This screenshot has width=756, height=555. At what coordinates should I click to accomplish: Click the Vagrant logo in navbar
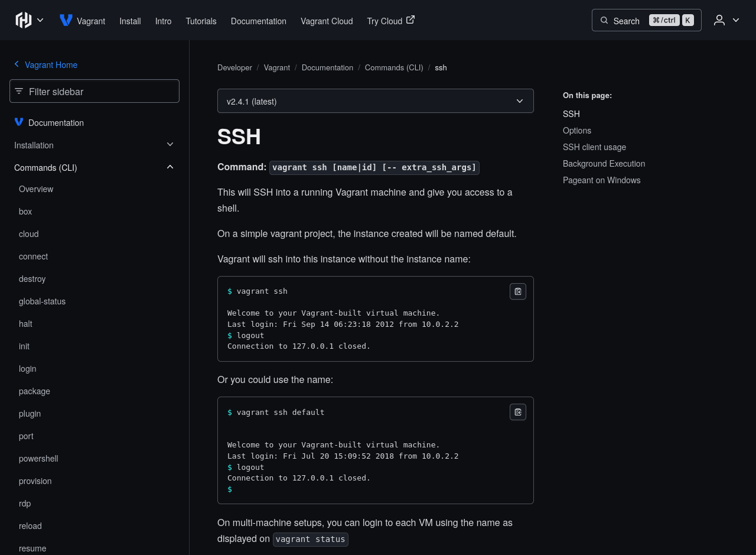(66, 20)
